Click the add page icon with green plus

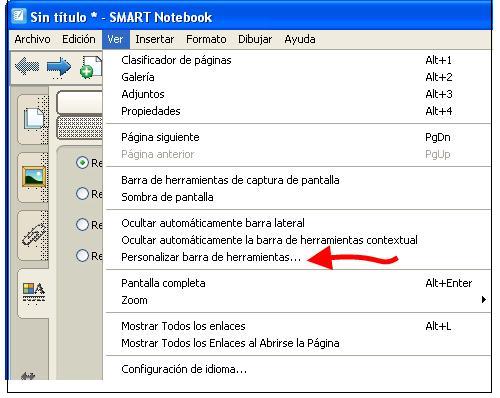pos(91,67)
